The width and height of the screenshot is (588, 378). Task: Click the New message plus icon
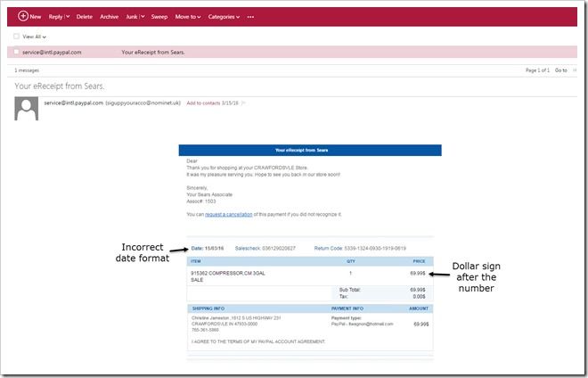pyautogui.click(x=23, y=16)
